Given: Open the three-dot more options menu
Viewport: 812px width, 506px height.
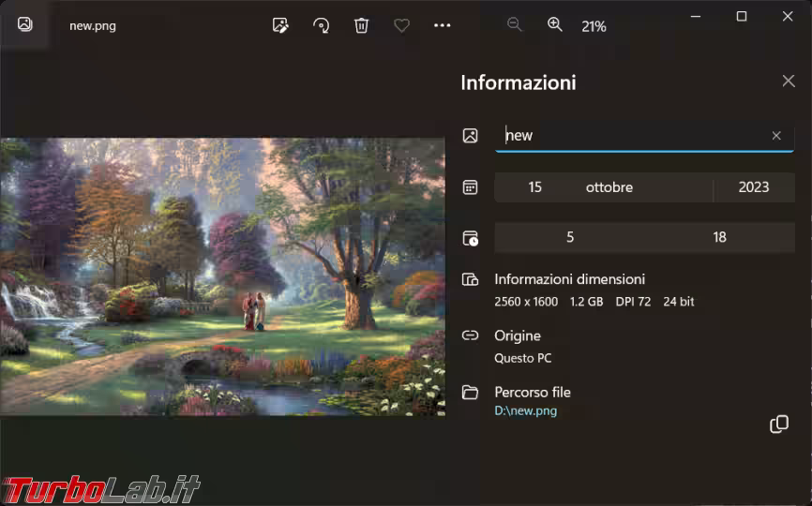Looking at the screenshot, I should click(x=443, y=25).
